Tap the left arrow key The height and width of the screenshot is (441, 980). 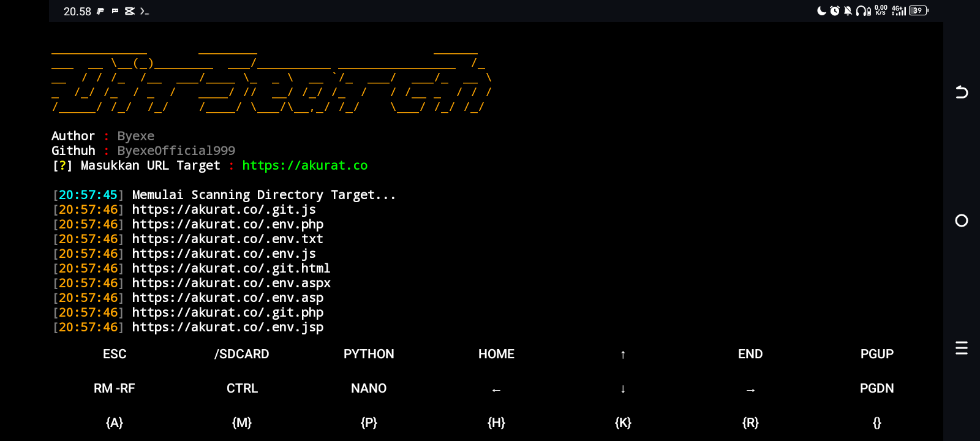tap(496, 390)
